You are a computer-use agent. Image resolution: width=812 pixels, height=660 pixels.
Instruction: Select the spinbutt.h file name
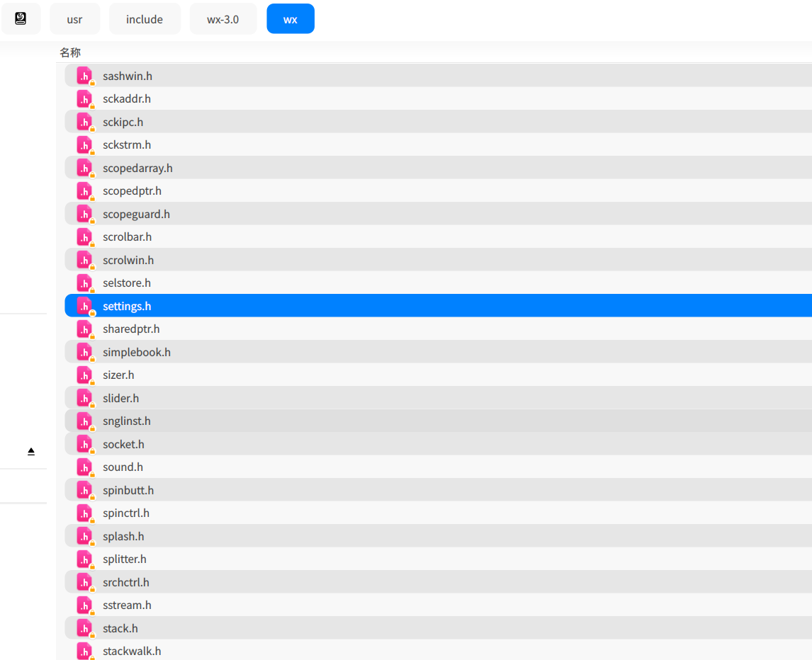(128, 491)
